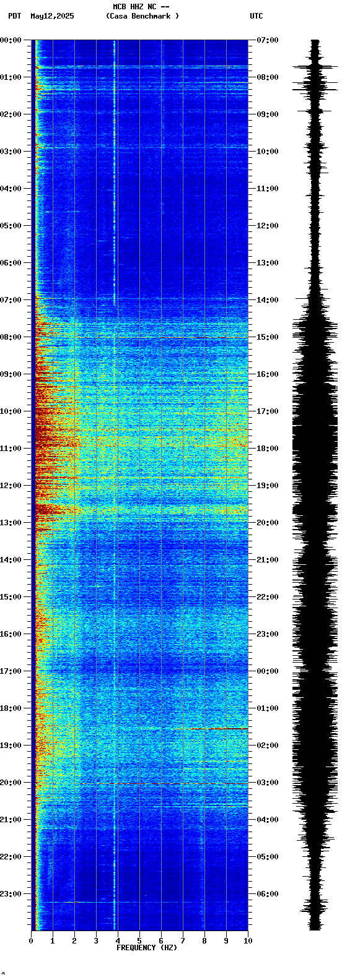Click the UTC time label '06:00'

(x=268, y=894)
